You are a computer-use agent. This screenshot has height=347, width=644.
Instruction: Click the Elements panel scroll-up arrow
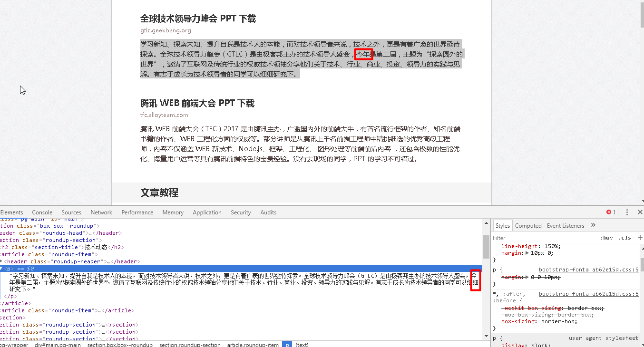[x=486, y=222]
